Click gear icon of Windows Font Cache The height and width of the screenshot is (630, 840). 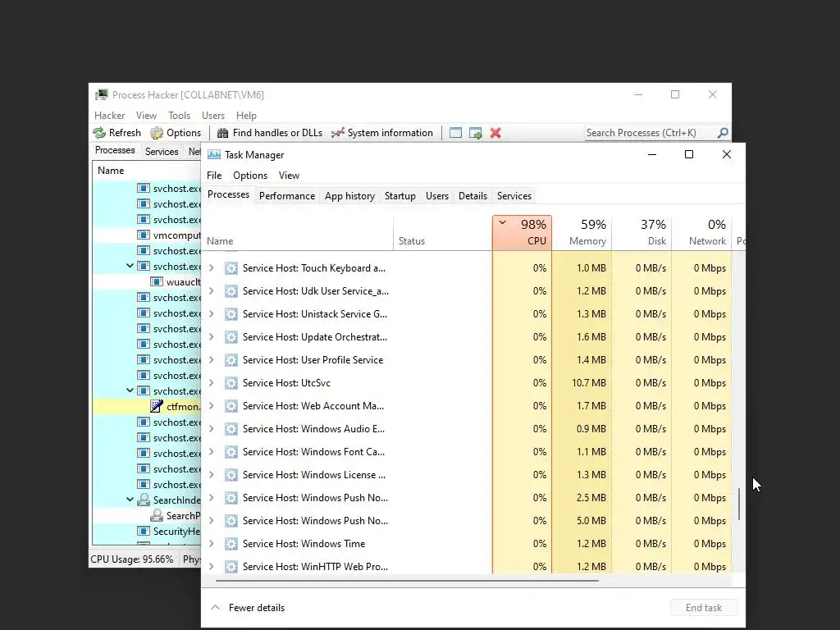tap(231, 452)
